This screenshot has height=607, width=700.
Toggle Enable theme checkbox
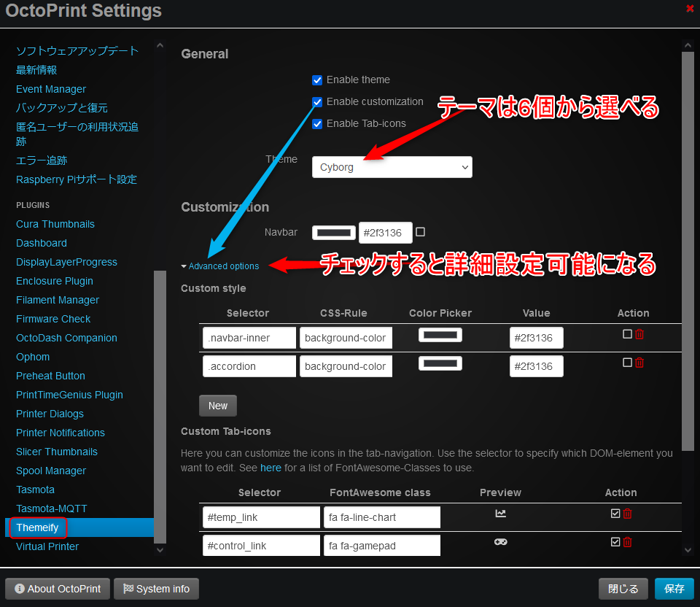pos(317,80)
